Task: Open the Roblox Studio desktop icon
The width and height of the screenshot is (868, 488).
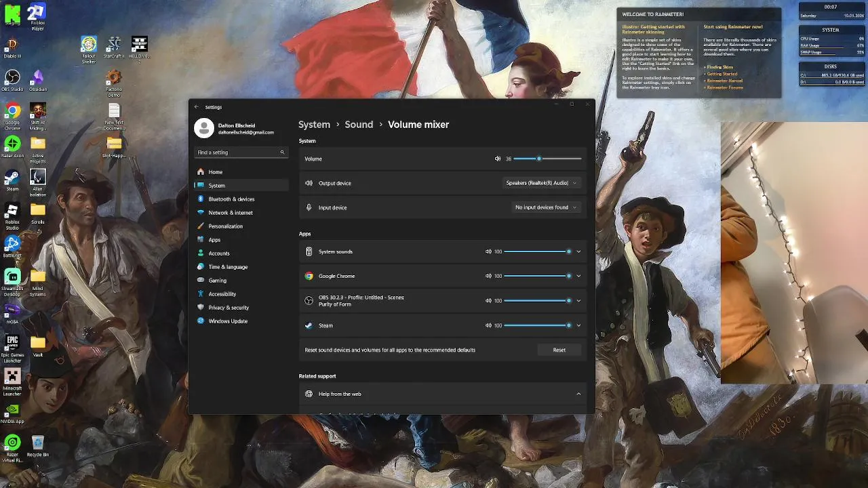Action: 12,216
